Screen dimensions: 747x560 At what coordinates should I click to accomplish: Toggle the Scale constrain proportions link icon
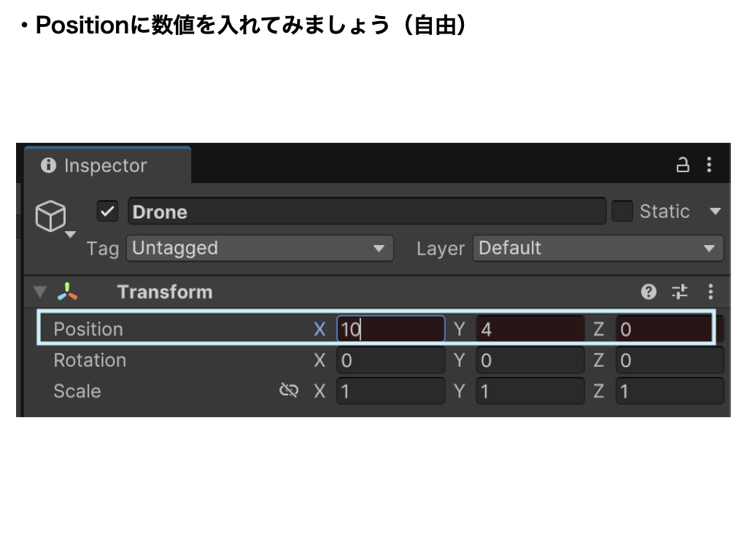click(289, 390)
